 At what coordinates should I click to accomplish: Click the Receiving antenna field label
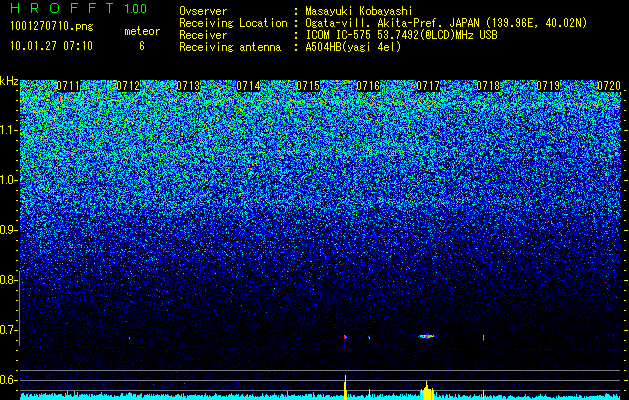(x=230, y=47)
